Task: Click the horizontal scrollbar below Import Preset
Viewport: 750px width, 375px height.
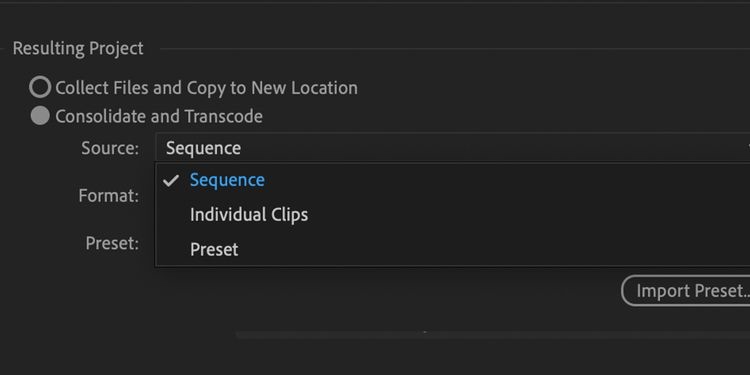Action: [493, 334]
